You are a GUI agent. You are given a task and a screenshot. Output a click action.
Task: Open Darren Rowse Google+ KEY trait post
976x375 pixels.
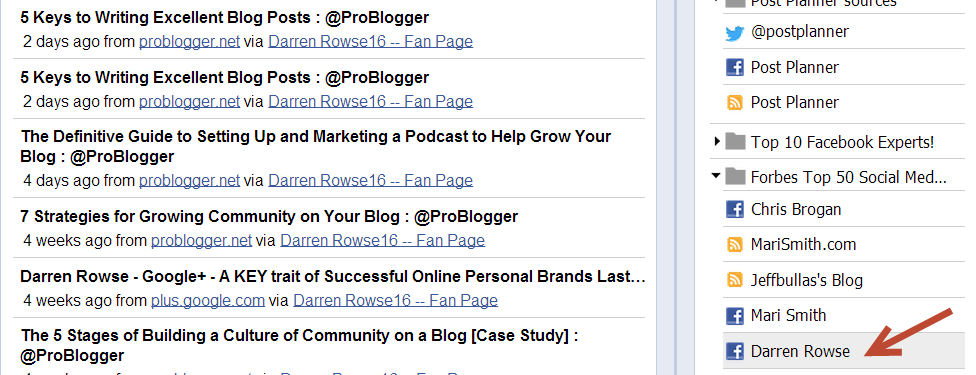click(x=333, y=277)
